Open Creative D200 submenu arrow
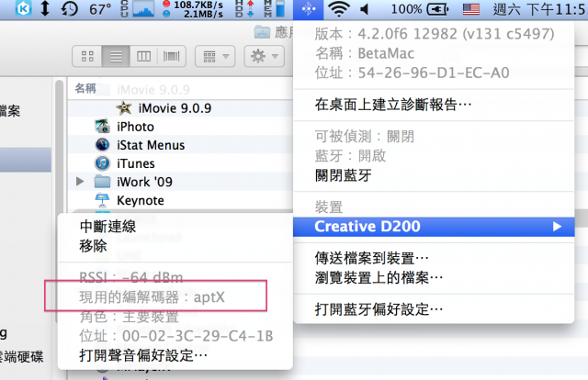Image resolution: width=588 pixels, height=380 pixels. (x=557, y=227)
